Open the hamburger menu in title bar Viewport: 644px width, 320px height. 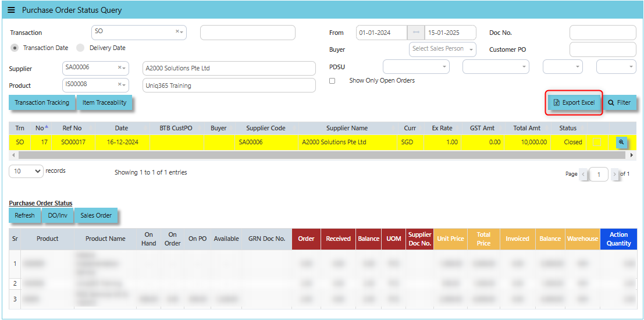click(x=11, y=10)
